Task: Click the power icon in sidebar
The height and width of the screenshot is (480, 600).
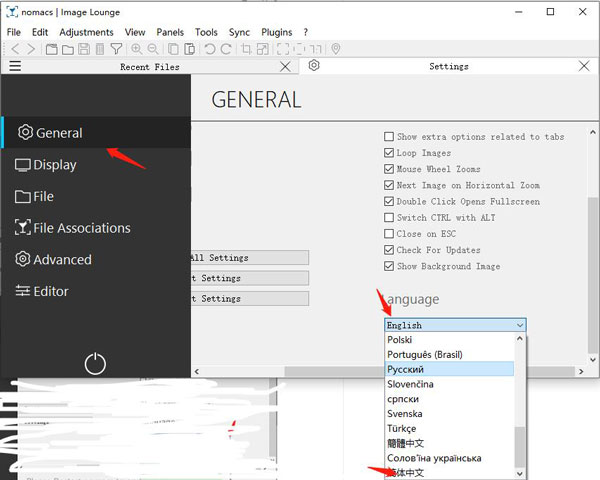Action: [95, 364]
